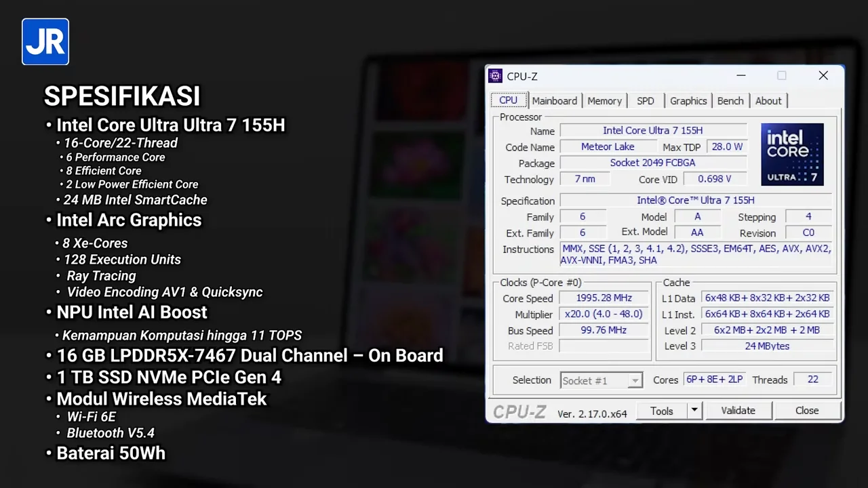Image resolution: width=868 pixels, height=488 pixels.
Task: Go to the Graphics tab
Action: (x=688, y=101)
